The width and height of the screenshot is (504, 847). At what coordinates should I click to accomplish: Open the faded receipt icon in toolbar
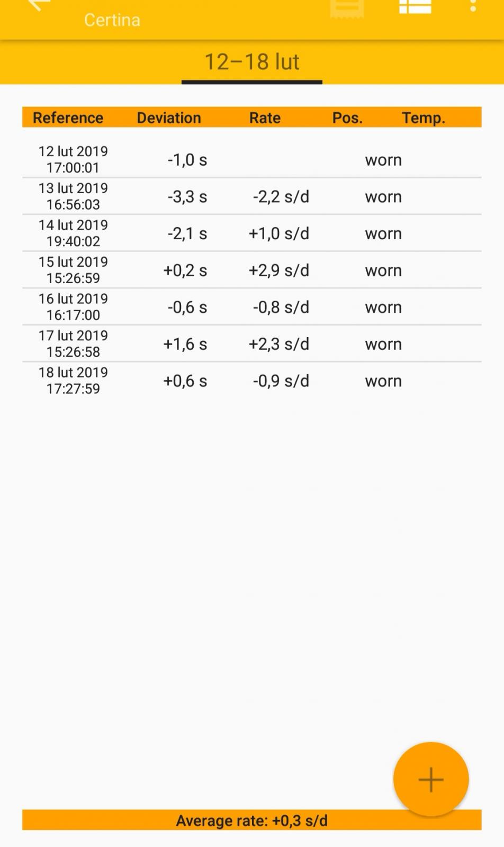(347, 7)
